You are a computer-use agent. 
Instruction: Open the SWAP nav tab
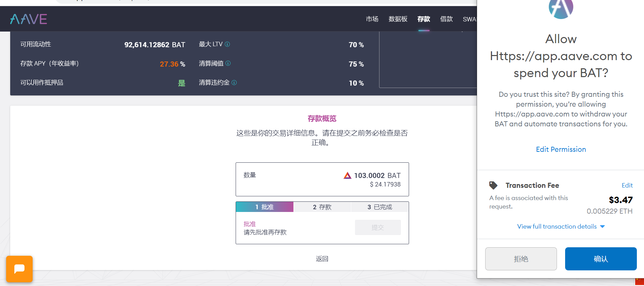point(470,19)
